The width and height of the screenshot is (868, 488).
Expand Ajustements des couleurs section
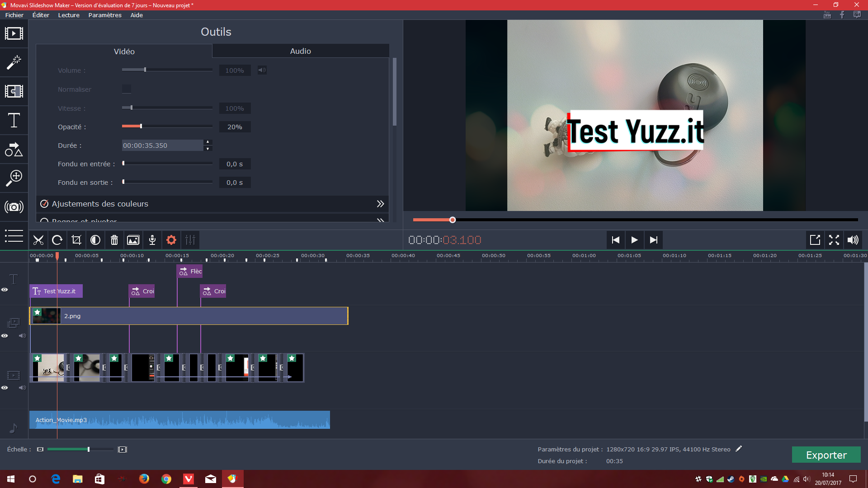381,204
